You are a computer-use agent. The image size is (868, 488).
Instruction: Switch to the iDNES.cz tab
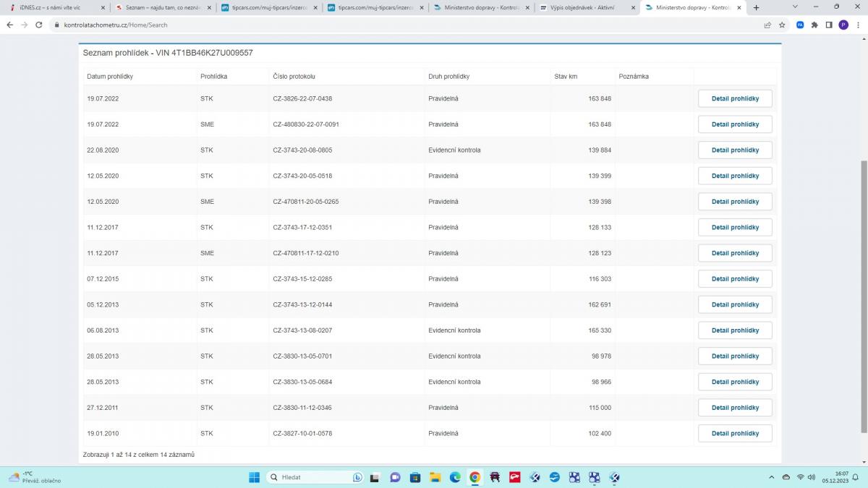51,8
